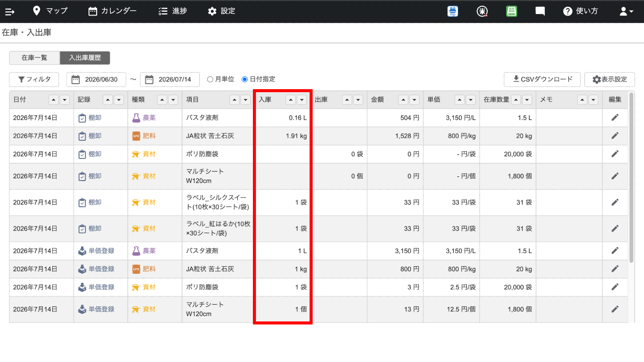Click the CSVダウンロード button

pos(542,79)
